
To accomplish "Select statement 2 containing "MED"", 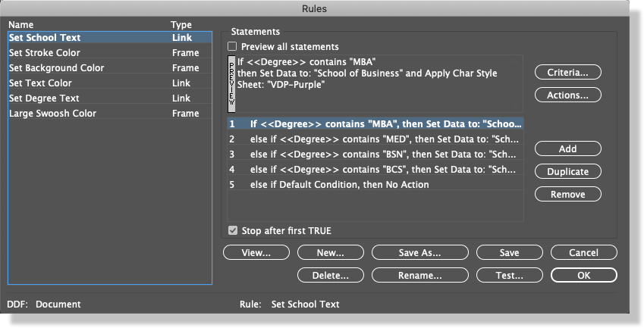I will tap(375, 139).
